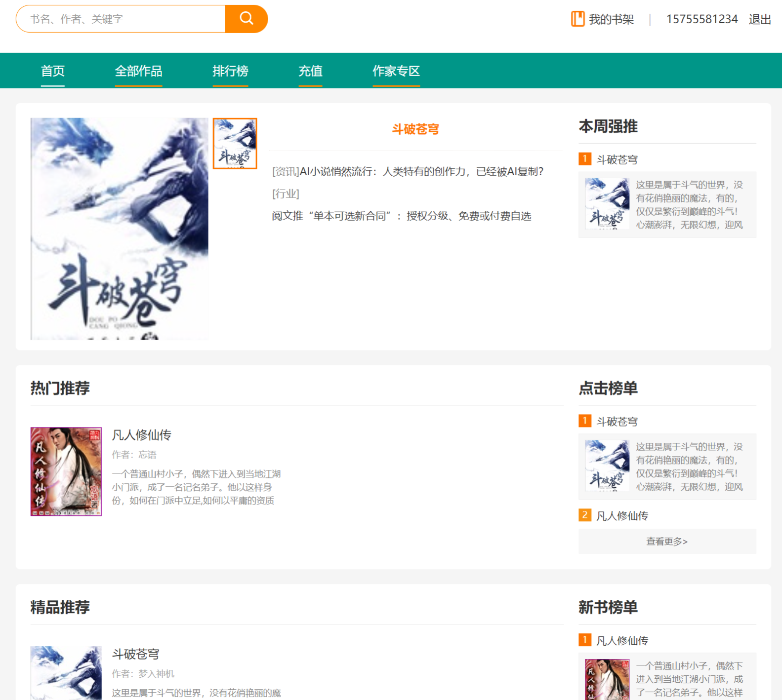Click 凡人修仙传 cover in 热门推荐
Screen dimensions: 782x700
(x=66, y=471)
